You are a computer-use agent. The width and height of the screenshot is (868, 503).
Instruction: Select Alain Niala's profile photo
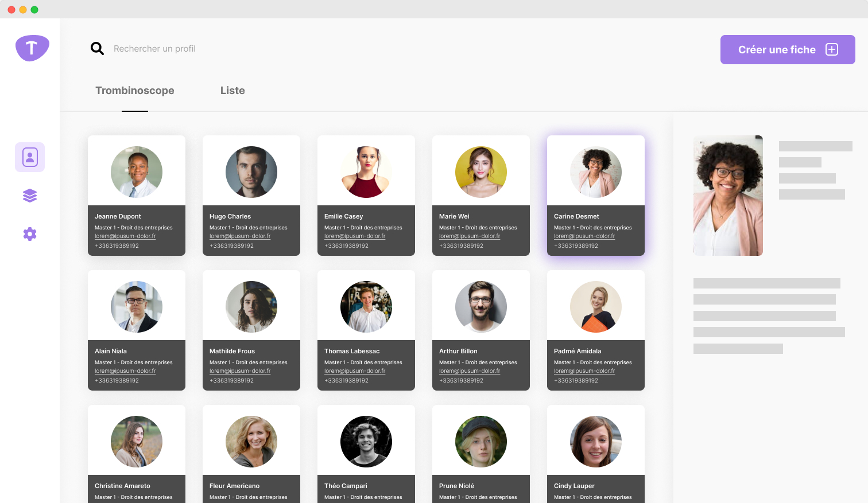point(137,307)
